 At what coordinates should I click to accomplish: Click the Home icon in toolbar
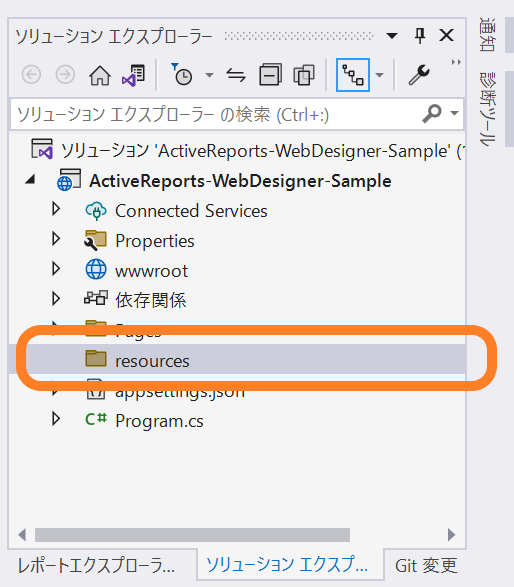tap(100, 75)
